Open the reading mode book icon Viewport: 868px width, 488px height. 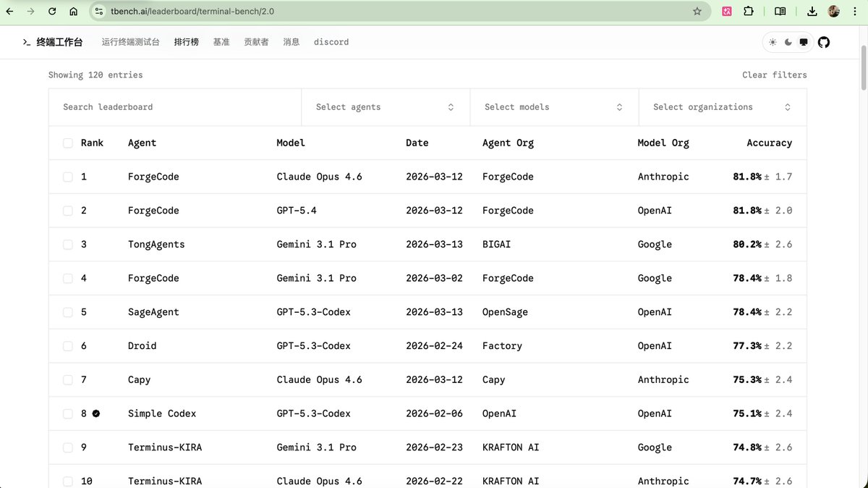point(780,12)
